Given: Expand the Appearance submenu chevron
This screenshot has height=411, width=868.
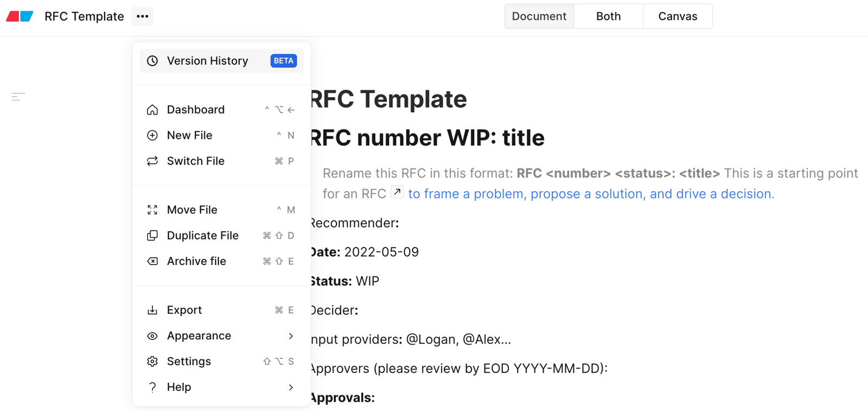Looking at the screenshot, I should click(x=291, y=336).
